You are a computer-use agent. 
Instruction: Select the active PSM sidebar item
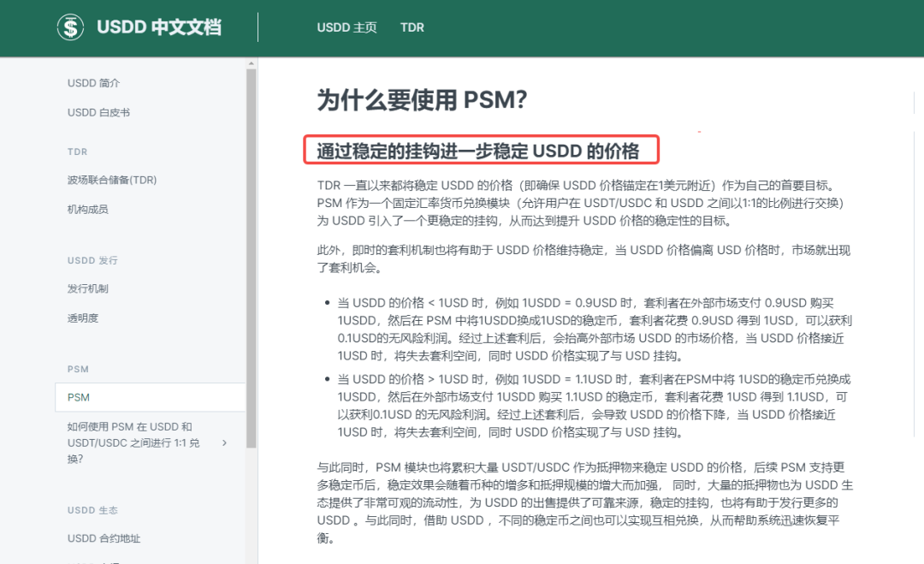(x=151, y=397)
